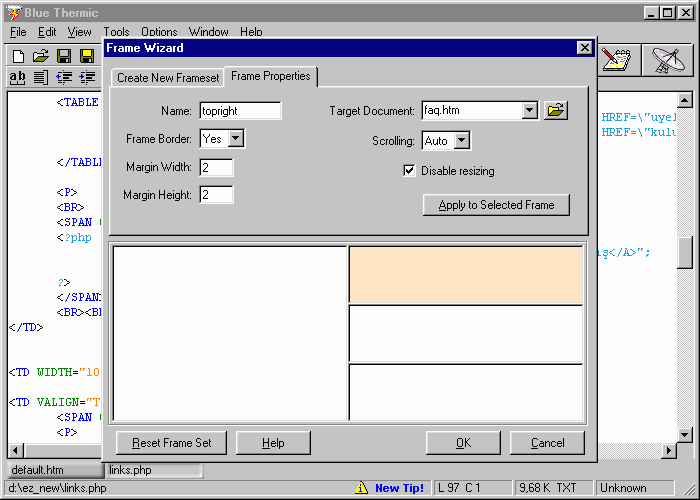Click the 'ab' spell check icon
Screen dimensions: 700x500
[x=17, y=78]
